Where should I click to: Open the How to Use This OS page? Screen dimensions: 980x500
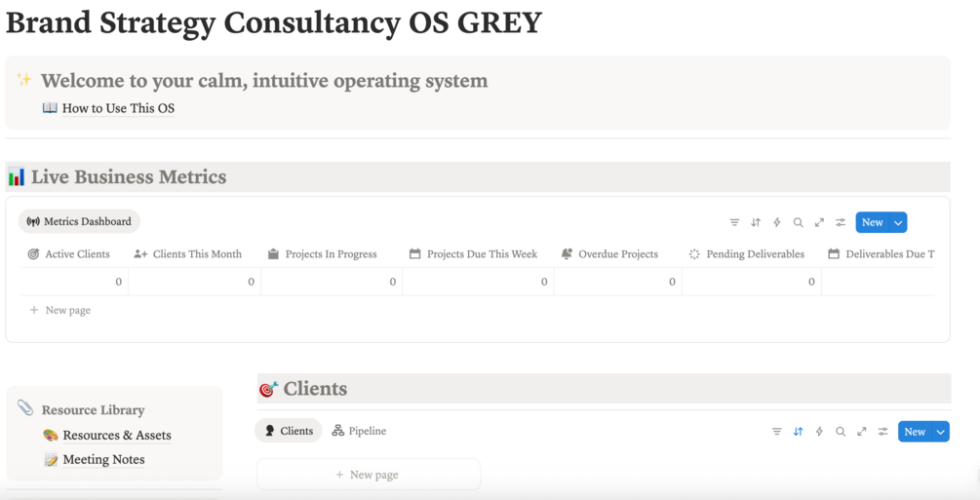(118, 108)
